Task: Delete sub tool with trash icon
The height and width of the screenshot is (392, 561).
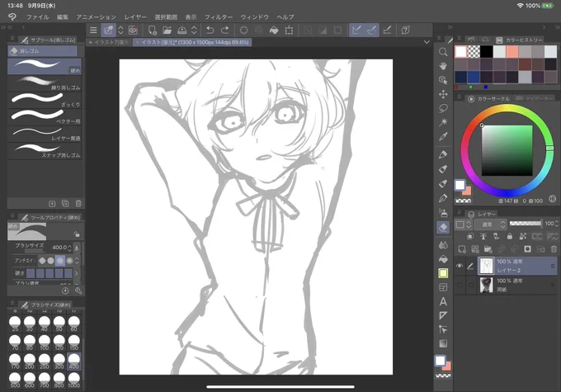Action: [78, 203]
